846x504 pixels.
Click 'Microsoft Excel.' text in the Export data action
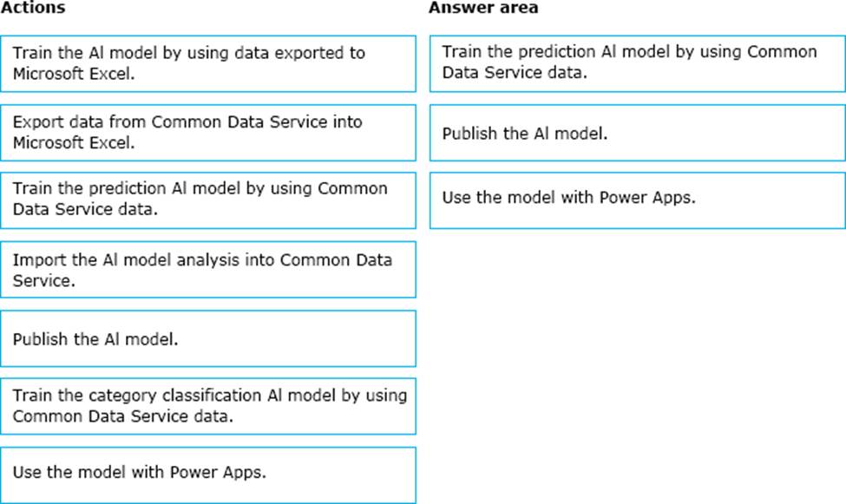click(x=74, y=143)
